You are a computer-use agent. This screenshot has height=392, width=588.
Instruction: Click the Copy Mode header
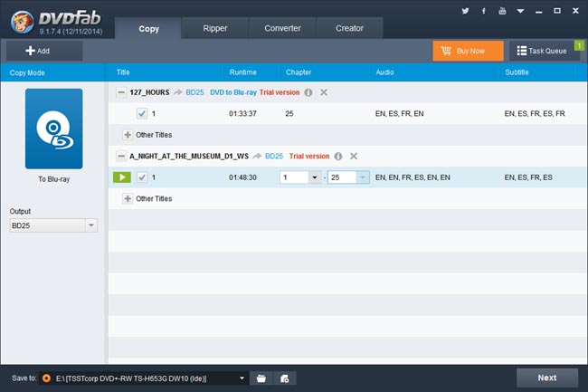pyautogui.click(x=27, y=72)
